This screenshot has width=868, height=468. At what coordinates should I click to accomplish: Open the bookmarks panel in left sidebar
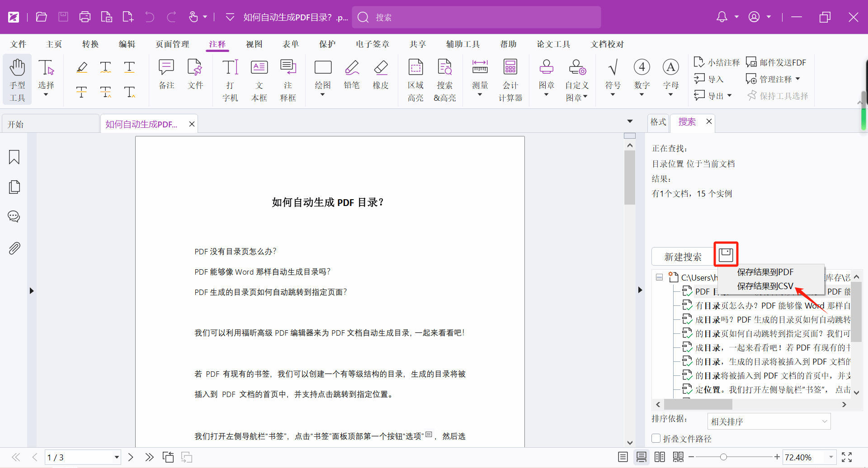(14, 157)
